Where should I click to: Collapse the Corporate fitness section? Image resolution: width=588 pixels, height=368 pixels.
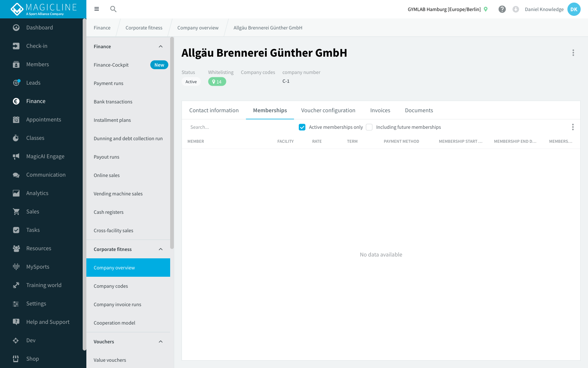161,249
